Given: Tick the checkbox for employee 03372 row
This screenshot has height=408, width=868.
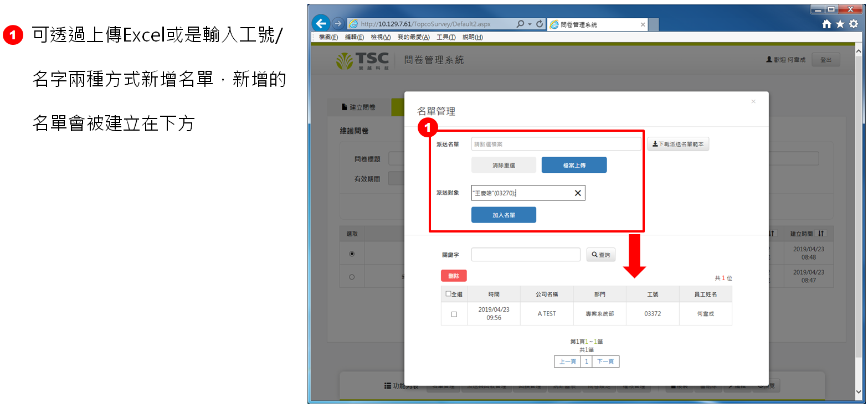Looking at the screenshot, I should [454, 314].
